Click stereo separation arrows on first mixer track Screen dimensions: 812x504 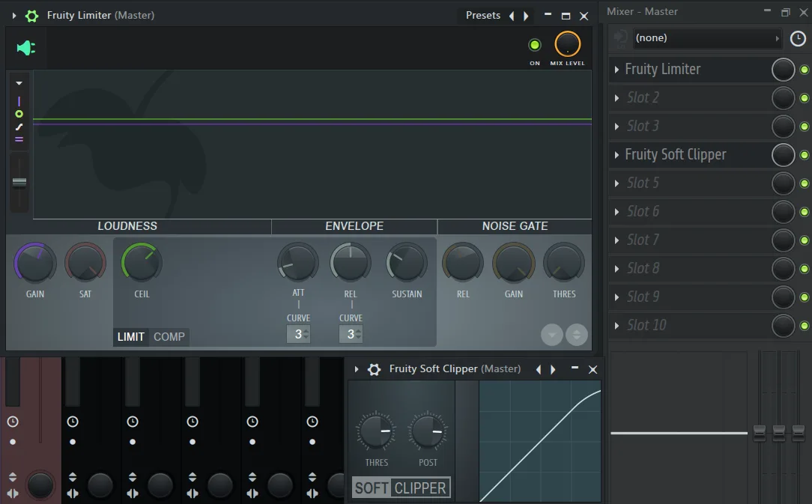(13, 494)
